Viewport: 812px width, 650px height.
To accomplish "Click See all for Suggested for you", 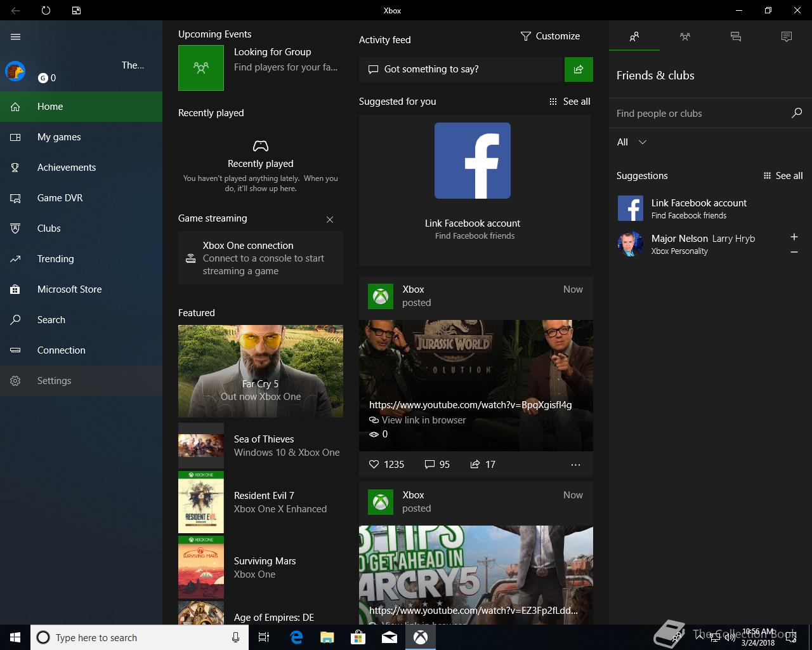I will coord(570,102).
